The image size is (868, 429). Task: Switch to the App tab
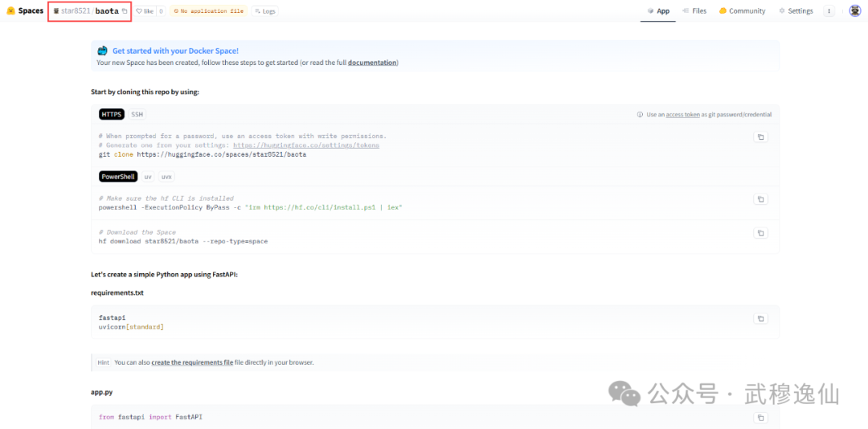click(x=658, y=11)
